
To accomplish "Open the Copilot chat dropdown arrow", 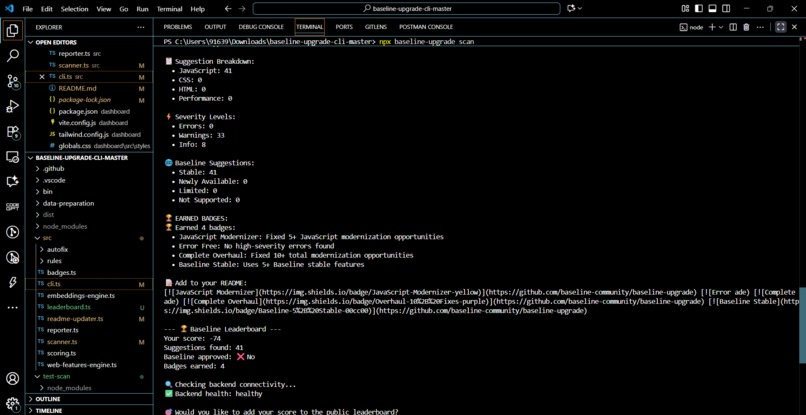I will (580, 9).
